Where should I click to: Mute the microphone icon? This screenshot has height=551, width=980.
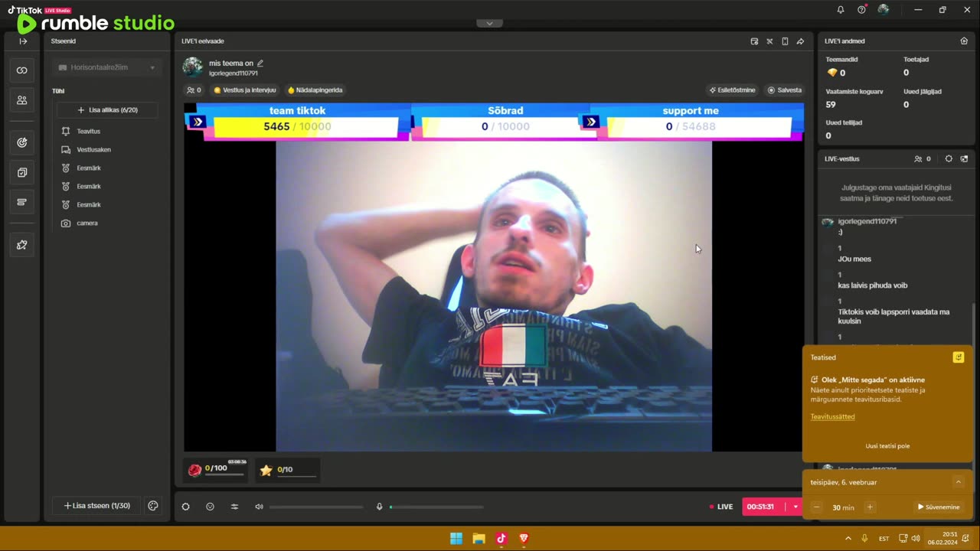pos(379,507)
